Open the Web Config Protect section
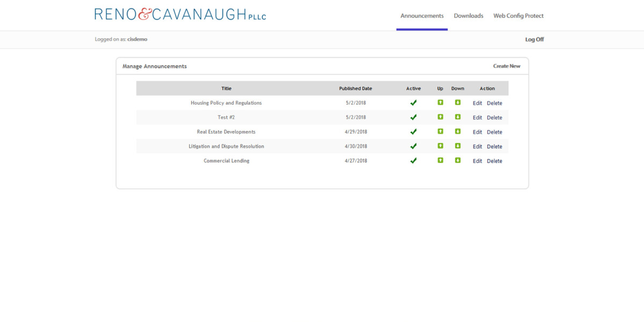Image resolution: width=644 pixels, height=322 pixels. click(518, 16)
